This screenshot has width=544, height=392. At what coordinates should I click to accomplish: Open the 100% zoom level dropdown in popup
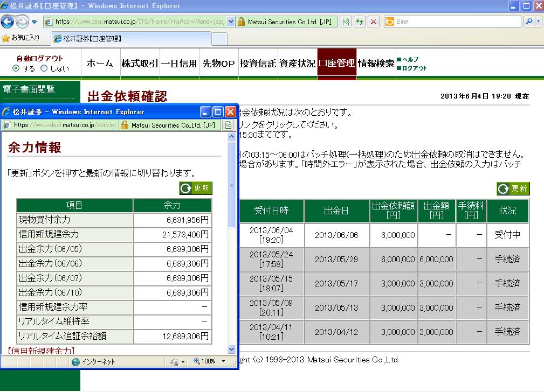point(224,362)
